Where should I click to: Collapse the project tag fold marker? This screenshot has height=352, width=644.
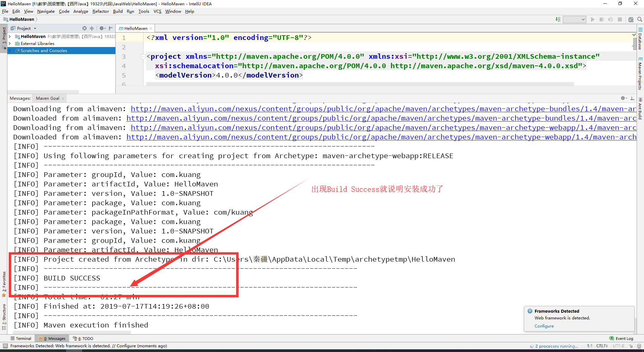tap(143, 56)
